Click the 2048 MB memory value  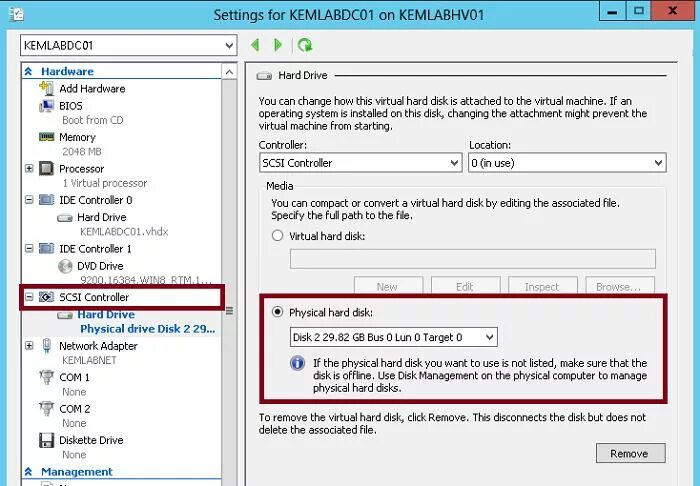click(x=82, y=152)
